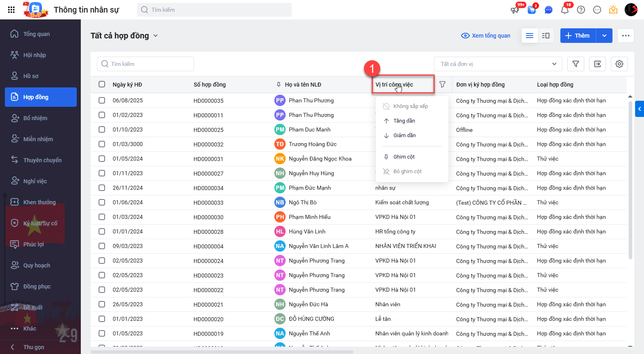
Task: Switch to split view layout icon
Action: point(545,36)
